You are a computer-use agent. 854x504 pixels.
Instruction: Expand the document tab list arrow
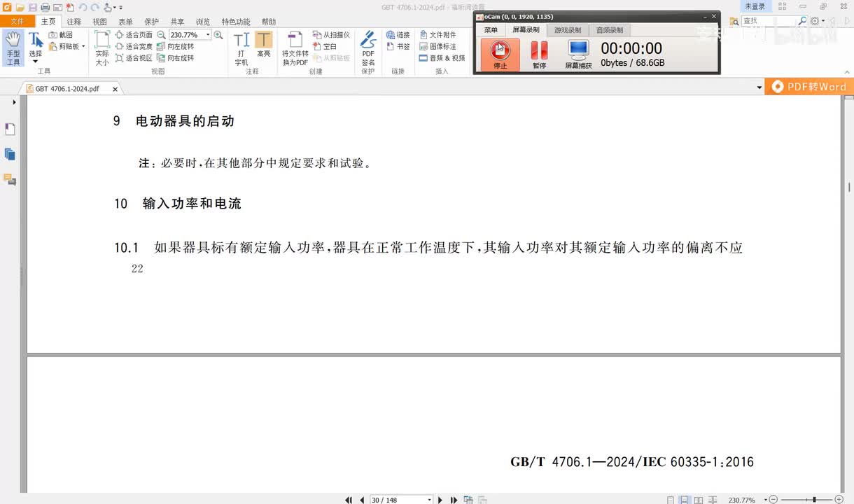coord(759,88)
